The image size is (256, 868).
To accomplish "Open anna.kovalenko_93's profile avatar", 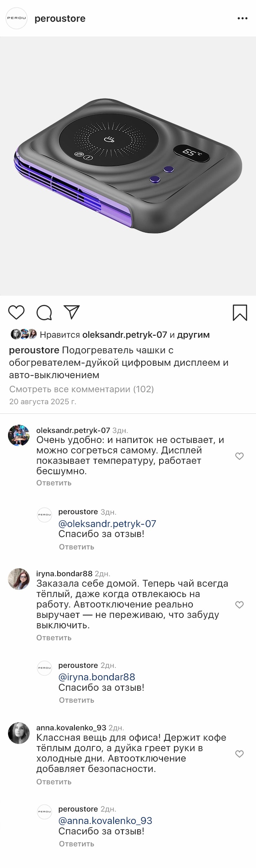I will click(19, 733).
